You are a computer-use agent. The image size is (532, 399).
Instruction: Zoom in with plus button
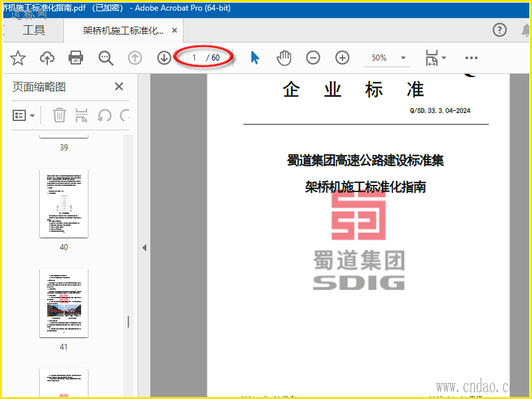point(342,58)
